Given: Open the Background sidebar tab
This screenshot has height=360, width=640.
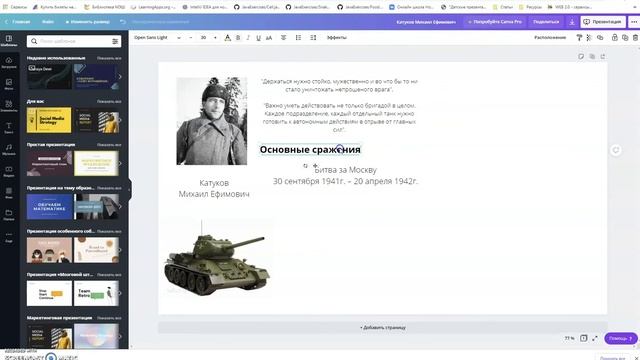Looking at the screenshot, I should tap(9, 193).
